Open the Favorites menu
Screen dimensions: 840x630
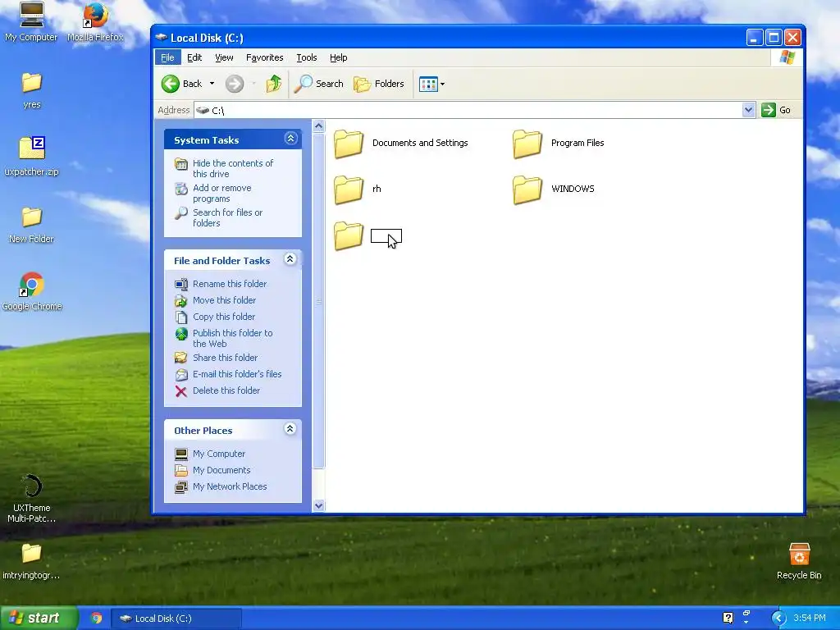265,57
